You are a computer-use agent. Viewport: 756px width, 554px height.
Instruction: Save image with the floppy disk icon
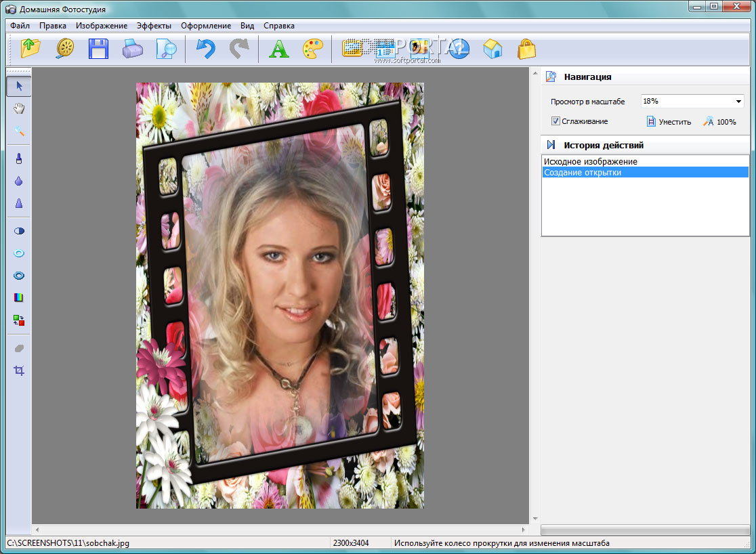click(99, 49)
